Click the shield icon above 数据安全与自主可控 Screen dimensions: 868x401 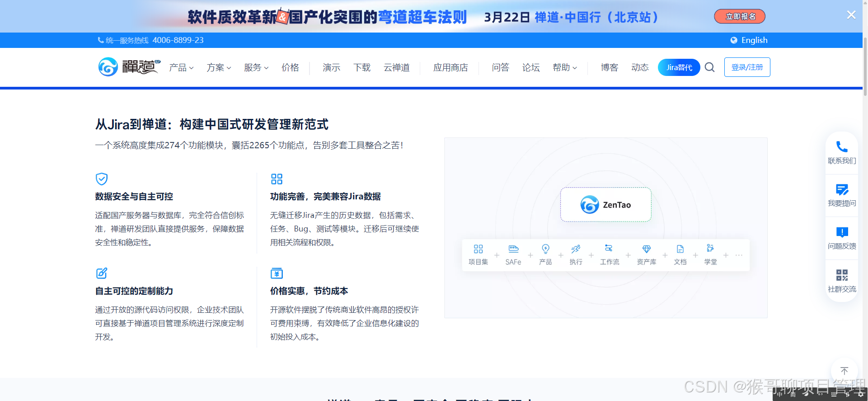(102, 179)
